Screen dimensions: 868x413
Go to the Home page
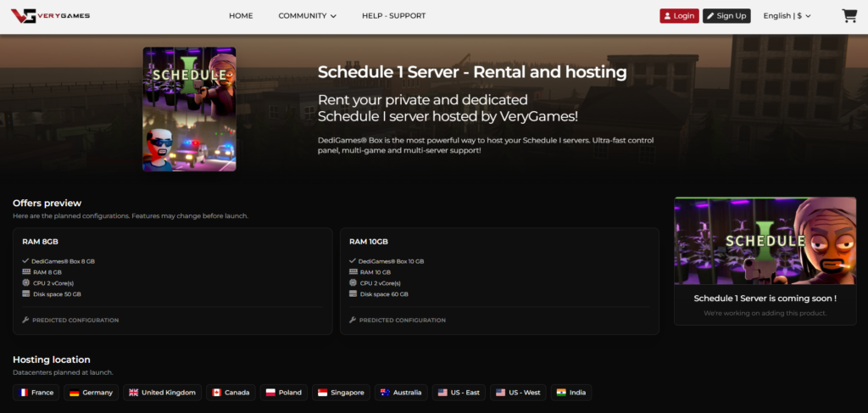pyautogui.click(x=241, y=16)
